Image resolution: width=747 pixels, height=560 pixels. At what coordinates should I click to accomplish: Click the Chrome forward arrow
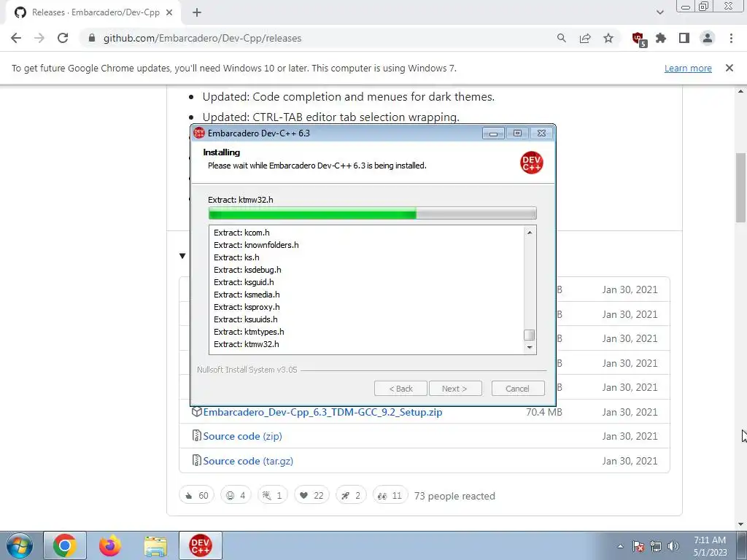(39, 38)
